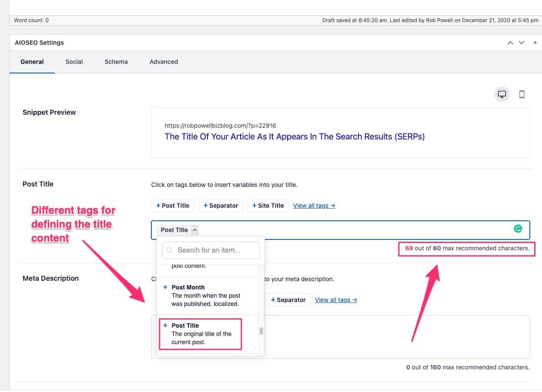
Task: Switch to the Social tab
Action: click(74, 62)
